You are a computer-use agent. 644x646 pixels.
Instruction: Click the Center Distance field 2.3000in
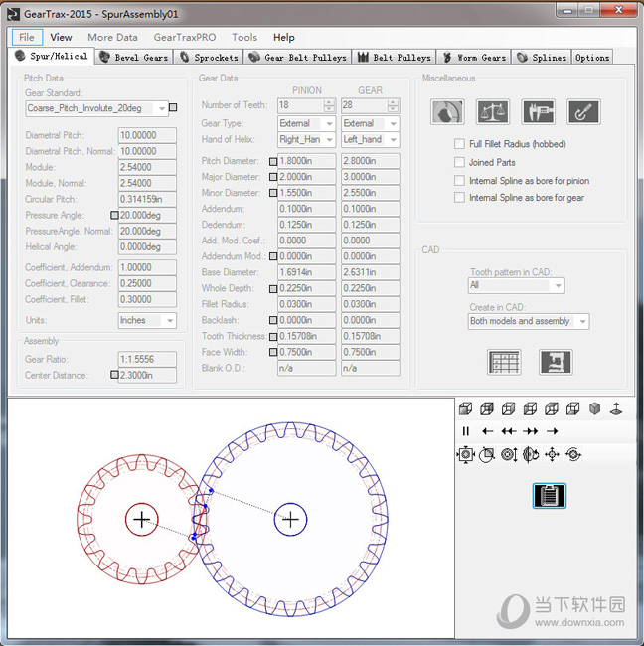(x=147, y=375)
